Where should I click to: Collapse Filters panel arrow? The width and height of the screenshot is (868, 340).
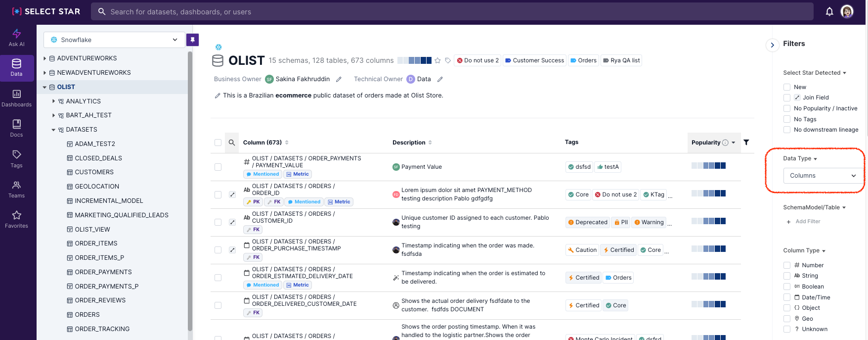point(772,45)
